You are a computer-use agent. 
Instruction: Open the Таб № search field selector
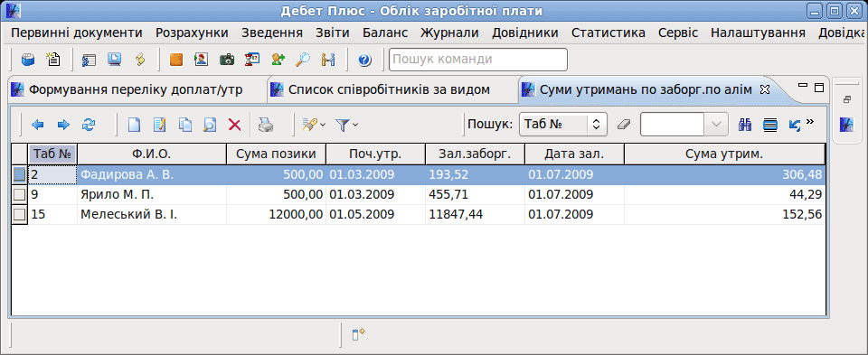coord(563,125)
